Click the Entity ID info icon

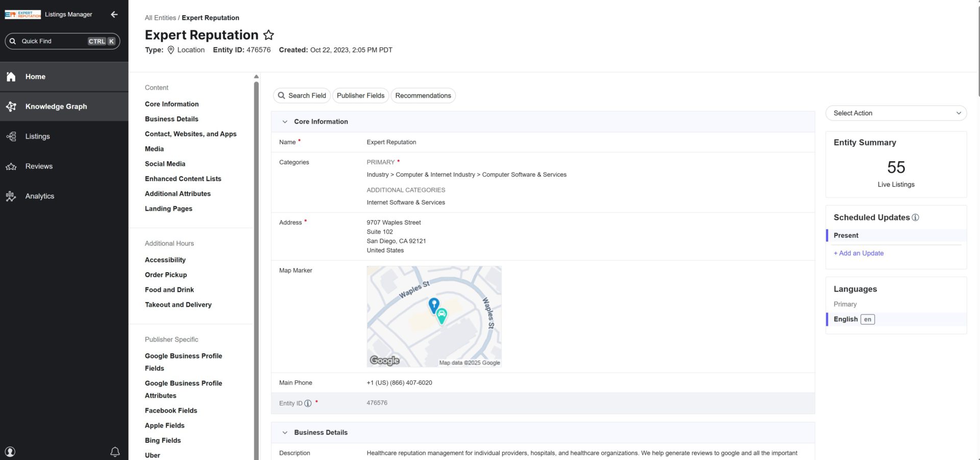coord(308,403)
